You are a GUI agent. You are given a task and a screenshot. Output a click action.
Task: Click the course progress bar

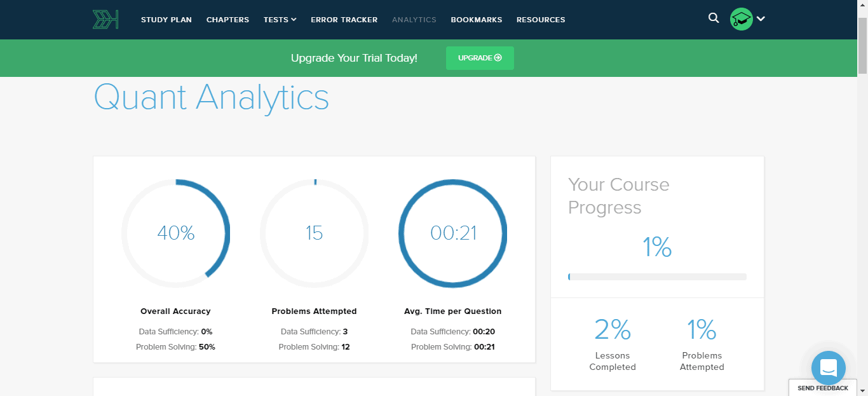pyautogui.click(x=657, y=277)
